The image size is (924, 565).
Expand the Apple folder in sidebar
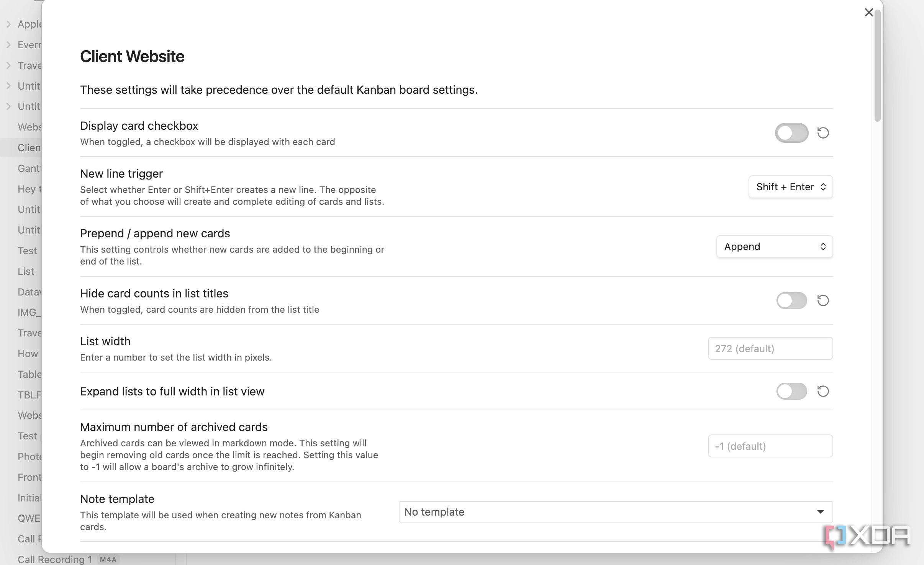tap(8, 24)
